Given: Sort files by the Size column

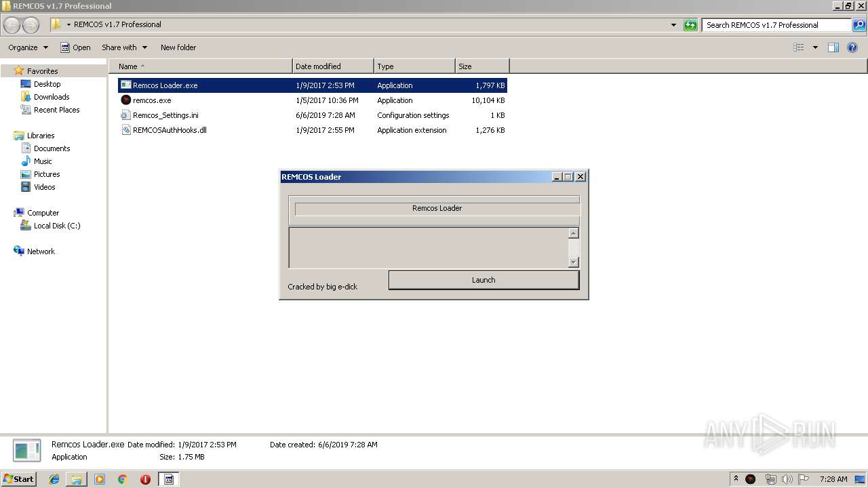Looking at the screenshot, I should 482,66.
